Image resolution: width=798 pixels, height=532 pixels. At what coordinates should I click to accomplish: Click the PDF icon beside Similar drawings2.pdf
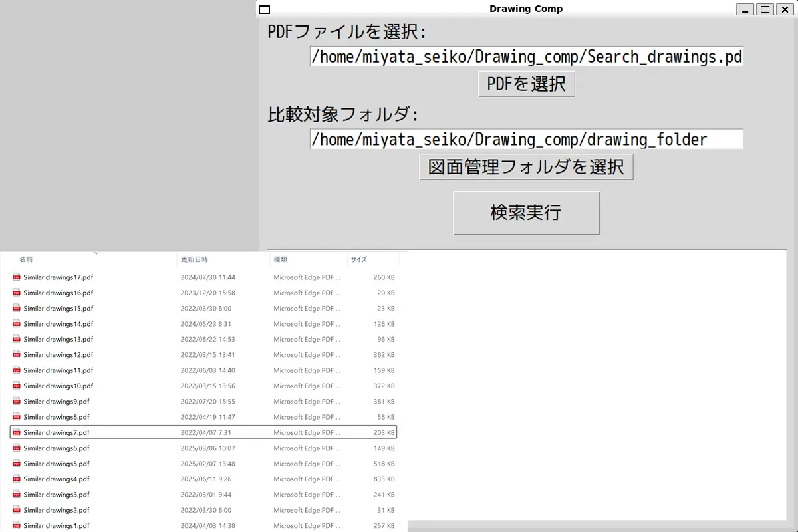(17, 510)
